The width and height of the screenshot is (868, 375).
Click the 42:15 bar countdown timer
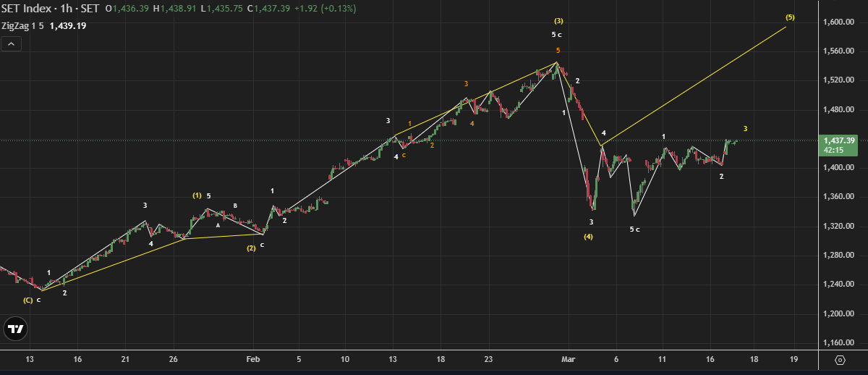coord(833,150)
